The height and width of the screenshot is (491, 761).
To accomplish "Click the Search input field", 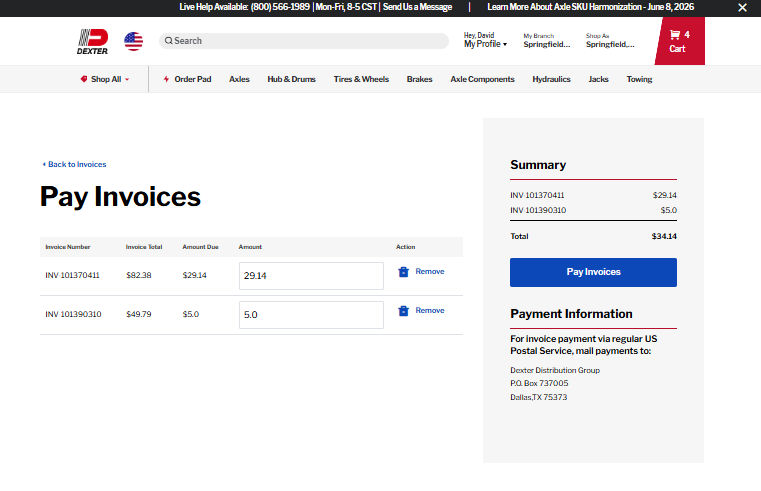I will 304,41.
